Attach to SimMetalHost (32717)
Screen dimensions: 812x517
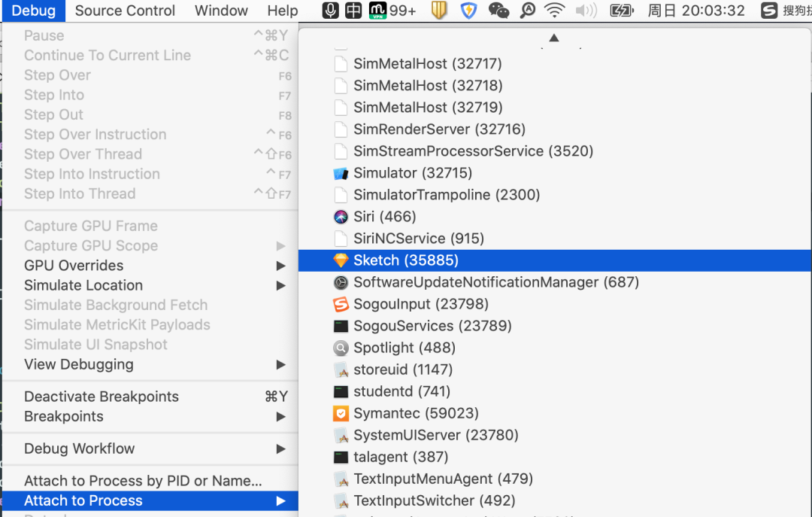[555, 64]
